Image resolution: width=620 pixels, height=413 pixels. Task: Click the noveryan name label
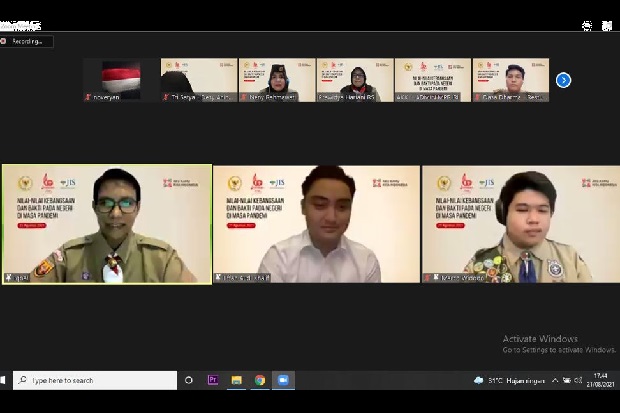pyautogui.click(x=106, y=97)
